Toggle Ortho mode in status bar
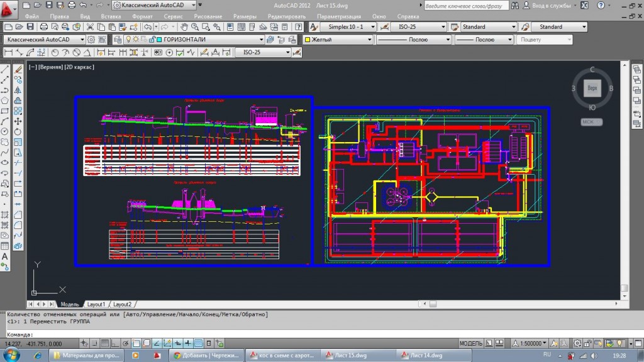Viewport: 644px width, 362px height. click(115, 343)
